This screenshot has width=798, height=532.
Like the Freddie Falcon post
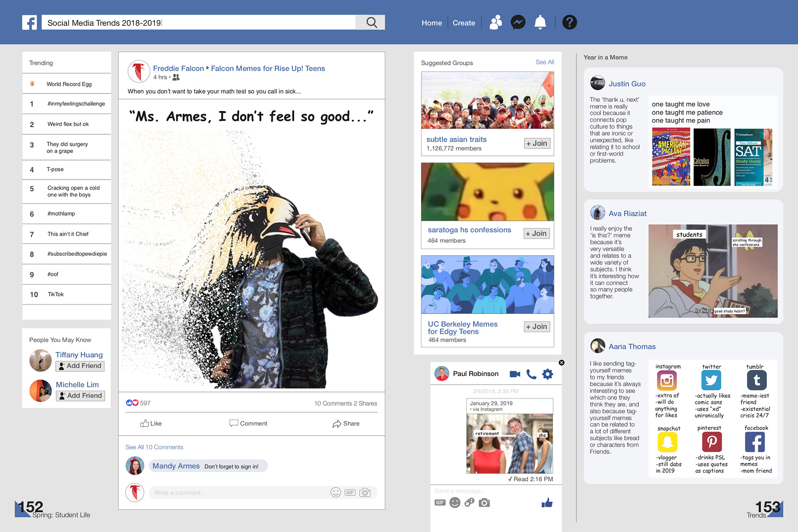(151, 424)
